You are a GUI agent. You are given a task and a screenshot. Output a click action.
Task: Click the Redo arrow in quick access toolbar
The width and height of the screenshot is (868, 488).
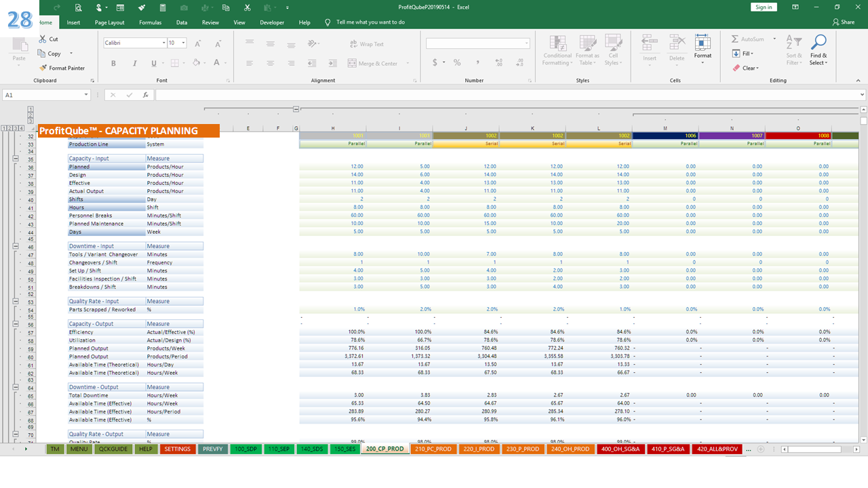(57, 7)
